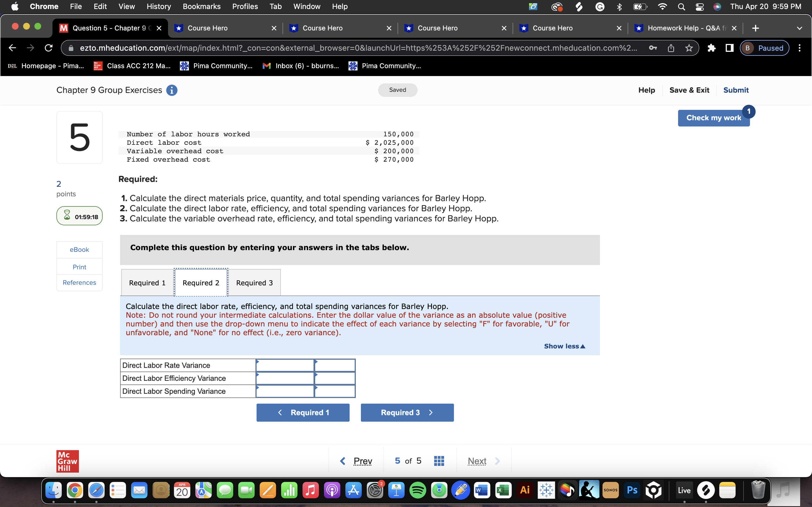Click the Check my work button
The image size is (812, 507).
pos(713,118)
